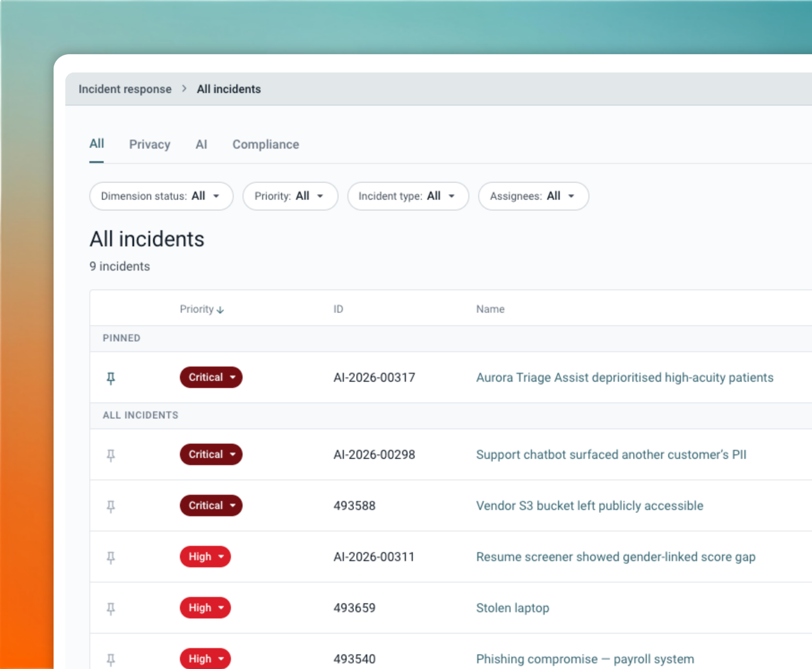Switch to the AI tab
812x669 pixels.
(201, 145)
